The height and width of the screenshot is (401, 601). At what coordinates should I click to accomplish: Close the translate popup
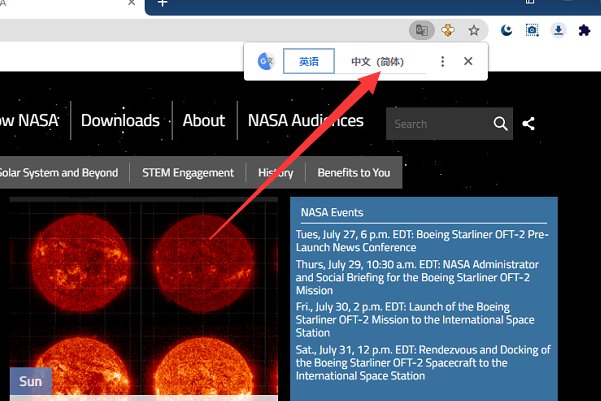coord(468,61)
